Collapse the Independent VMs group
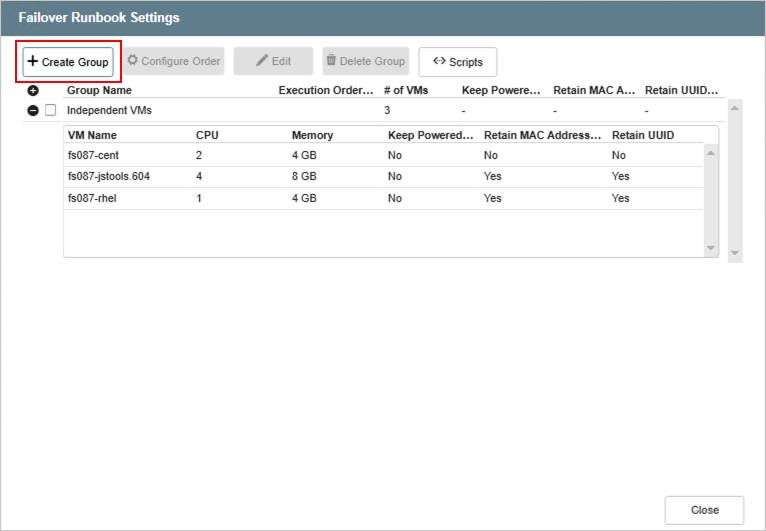Screen dimensions: 766x531 [x=33, y=110]
